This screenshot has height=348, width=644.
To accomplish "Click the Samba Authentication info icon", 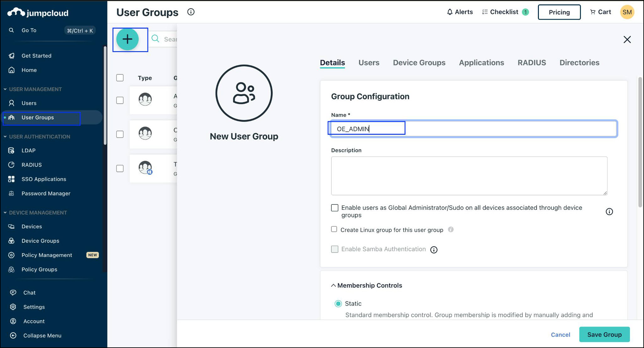I will pos(434,250).
